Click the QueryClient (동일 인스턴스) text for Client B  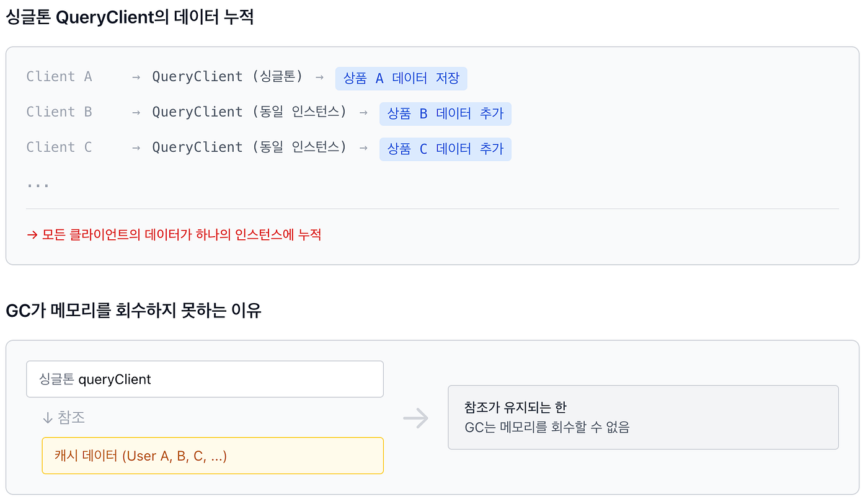pos(249,112)
